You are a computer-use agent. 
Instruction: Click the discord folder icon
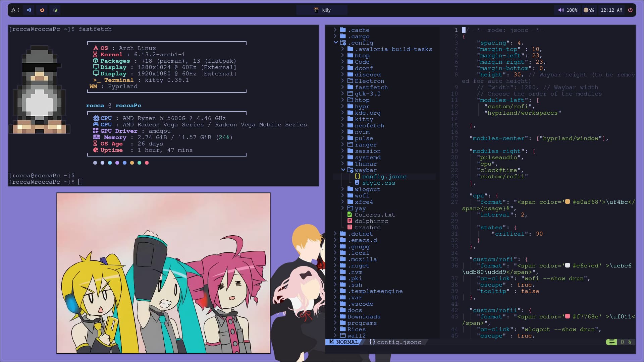pos(350,74)
